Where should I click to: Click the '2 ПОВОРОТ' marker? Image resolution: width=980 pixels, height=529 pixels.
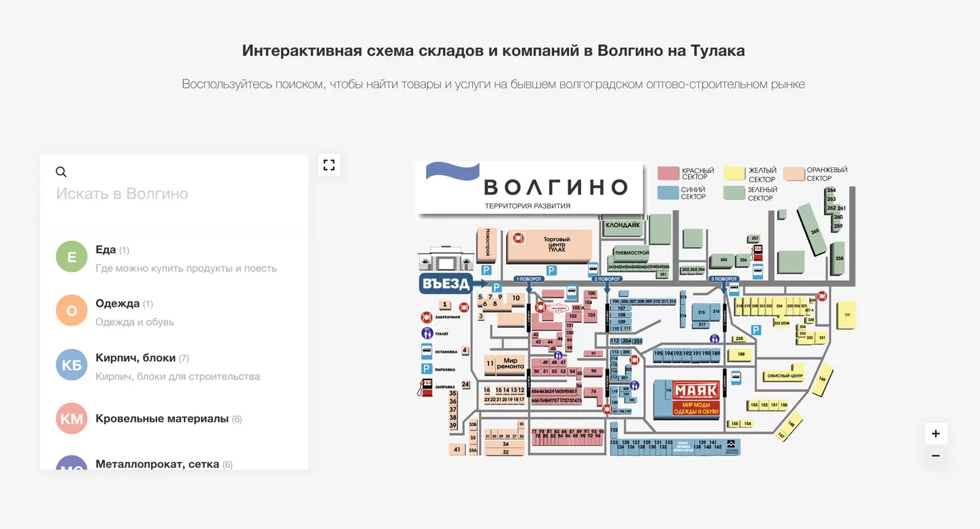[x=606, y=279]
